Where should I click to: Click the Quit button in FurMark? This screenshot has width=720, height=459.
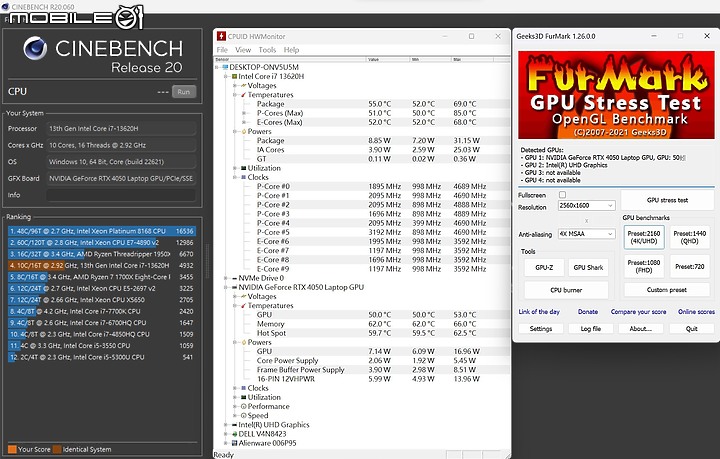(x=692, y=329)
